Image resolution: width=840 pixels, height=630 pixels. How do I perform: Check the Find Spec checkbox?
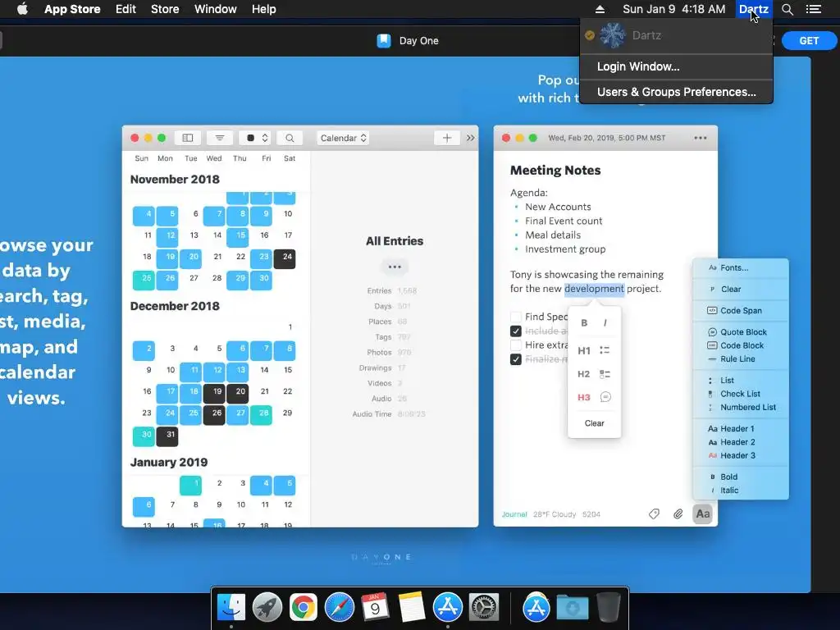(x=516, y=317)
